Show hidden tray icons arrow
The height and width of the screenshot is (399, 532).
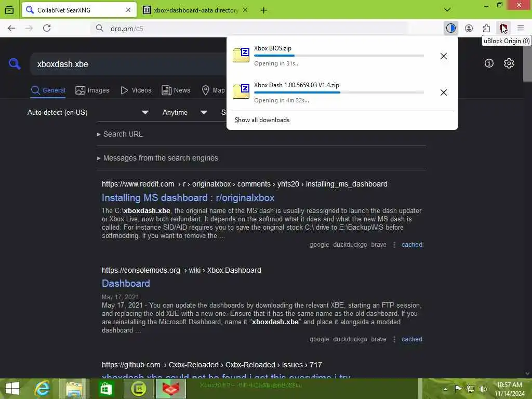[x=445, y=389]
